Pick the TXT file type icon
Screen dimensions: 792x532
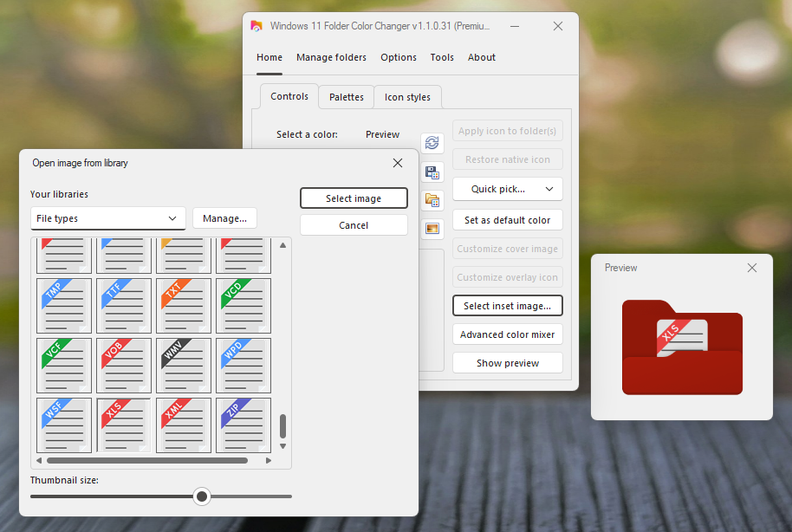click(184, 306)
